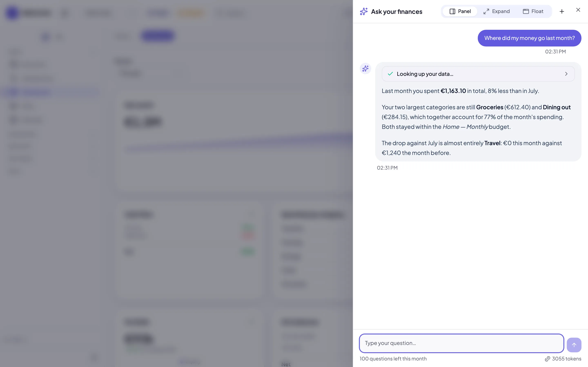Click the 100 questions left this month label
588x367 pixels.
tap(393, 359)
